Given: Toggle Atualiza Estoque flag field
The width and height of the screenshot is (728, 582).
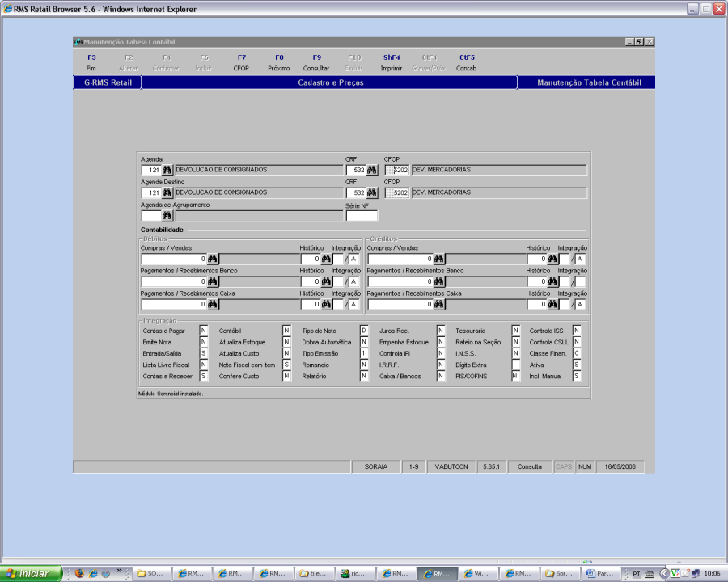Looking at the screenshot, I should 286,342.
